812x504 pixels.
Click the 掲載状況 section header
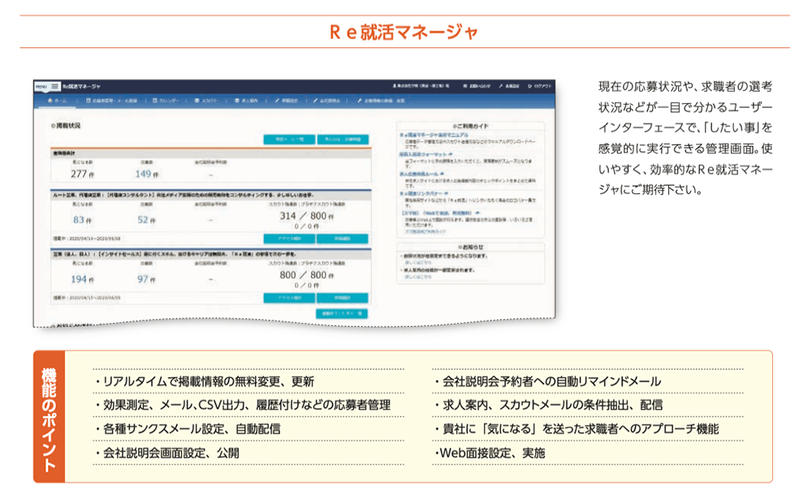pyautogui.click(x=66, y=127)
